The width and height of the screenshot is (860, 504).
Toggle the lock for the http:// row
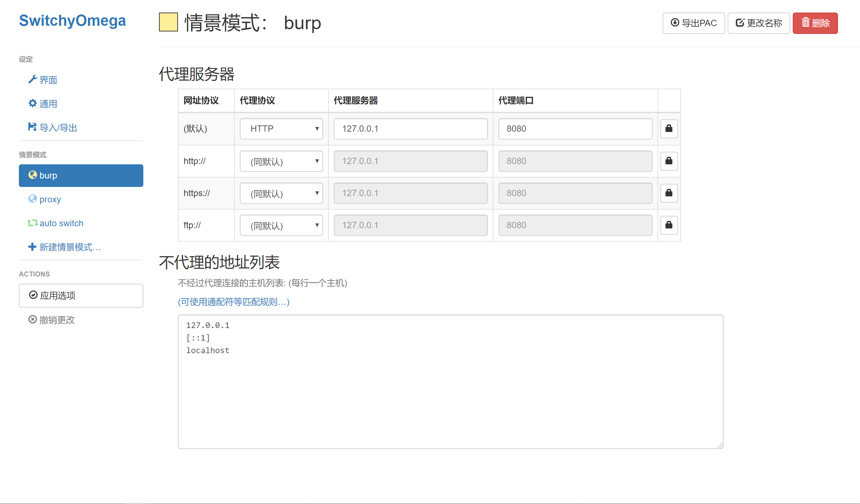(669, 161)
